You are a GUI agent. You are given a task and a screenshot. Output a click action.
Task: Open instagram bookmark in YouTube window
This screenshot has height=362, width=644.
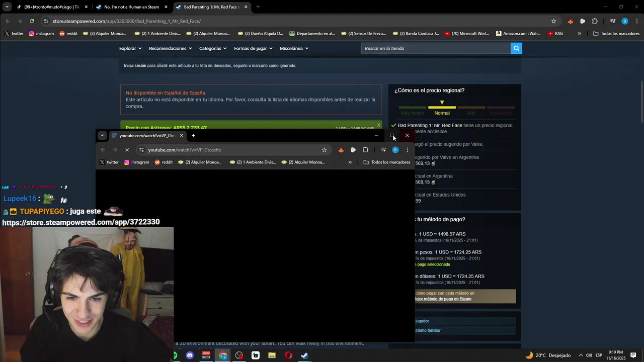click(136, 162)
